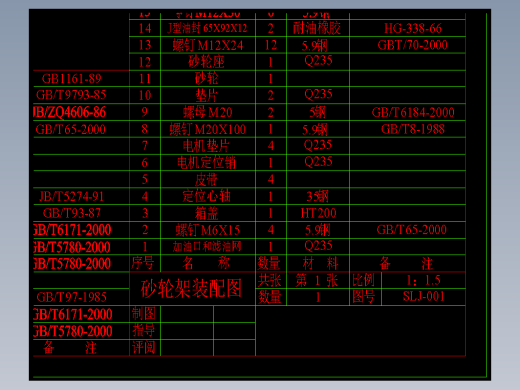The image size is (520, 390).
Task: Click the GB1161-89 standard on the left
Action: coord(71,79)
